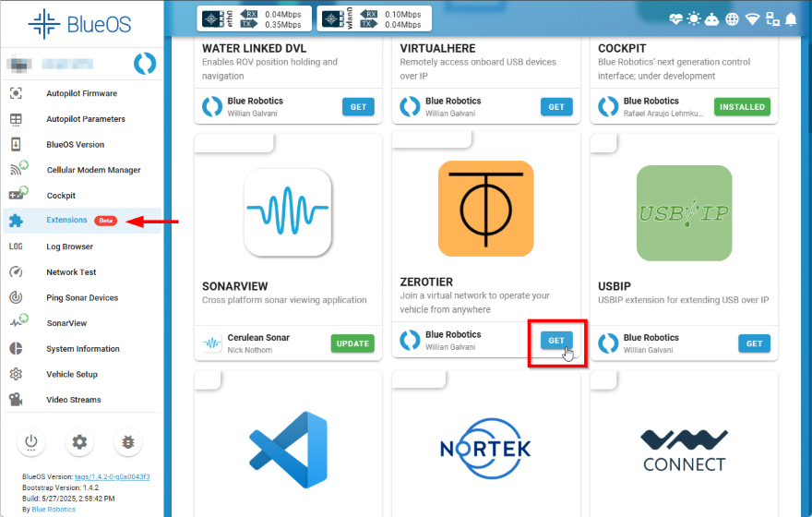The width and height of the screenshot is (812, 517).
Task: Open the SonarView extension thumbnail
Action: [288, 211]
